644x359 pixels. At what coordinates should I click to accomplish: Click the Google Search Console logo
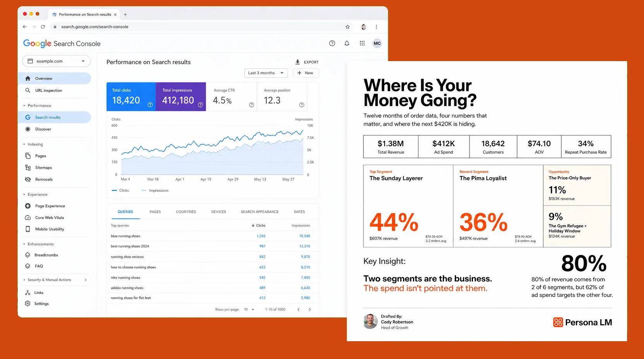click(62, 43)
